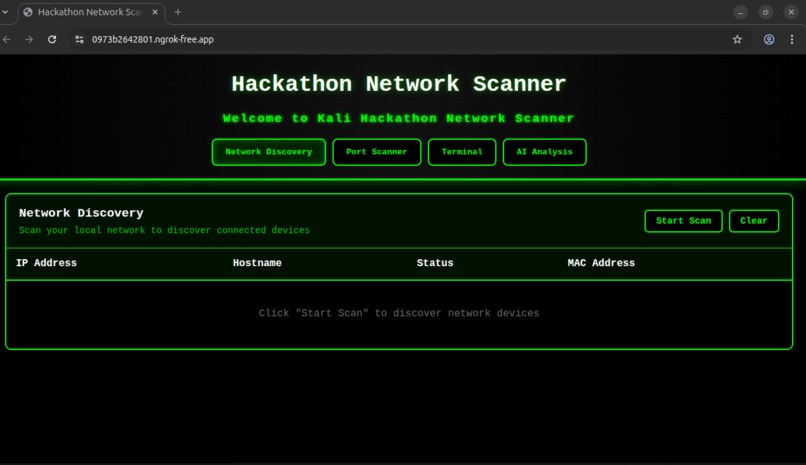
Task: Close the Hackathon Network Scanner tab
Action: (155, 12)
